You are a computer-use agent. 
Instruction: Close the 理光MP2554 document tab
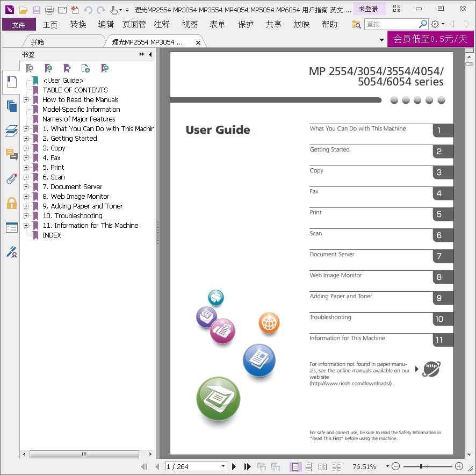[198, 43]
